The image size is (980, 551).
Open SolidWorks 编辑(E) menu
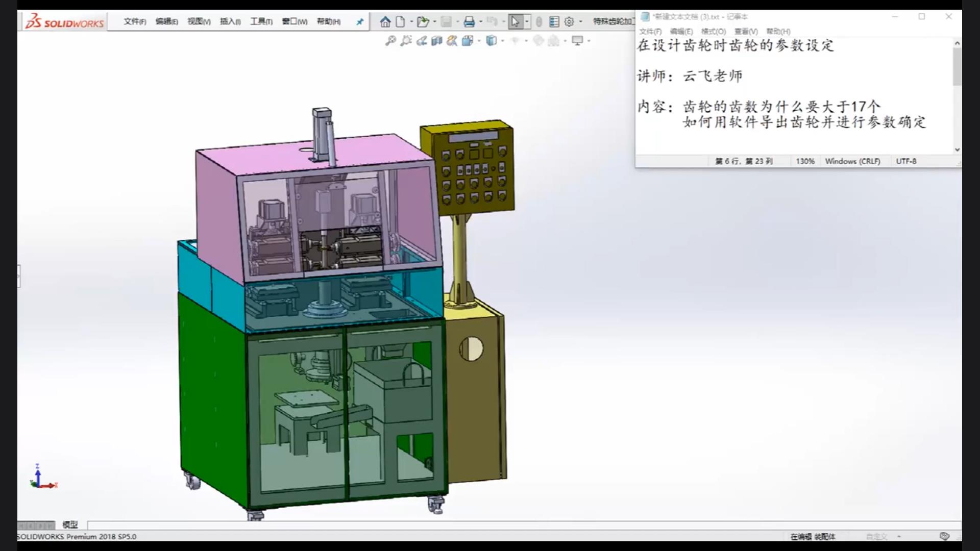point(166,21)
